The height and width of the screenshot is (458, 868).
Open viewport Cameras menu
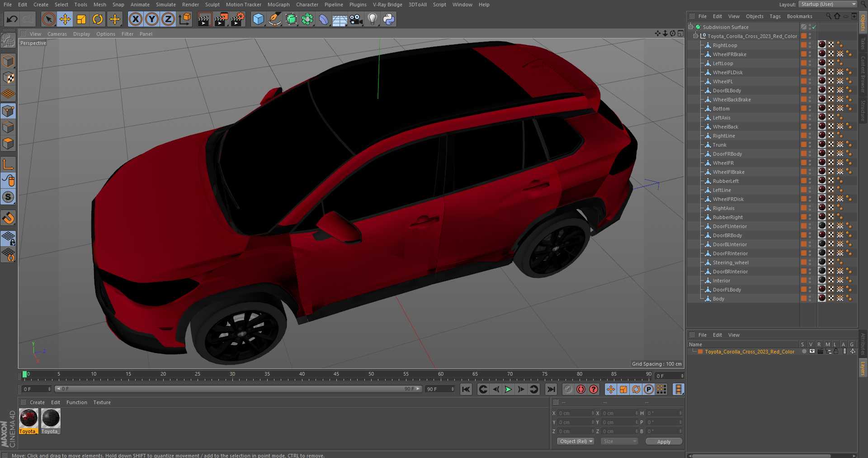[57, 34]
